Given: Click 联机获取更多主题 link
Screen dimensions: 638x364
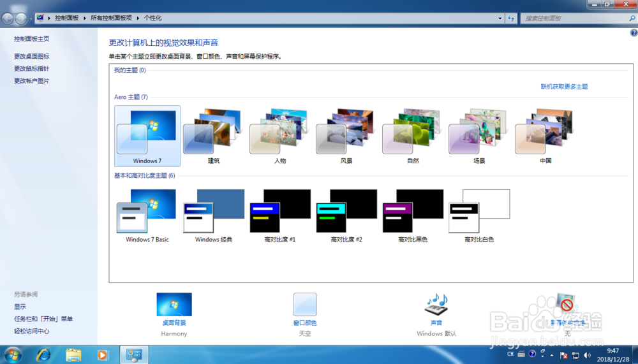Looking at the screenshot, I should click(x=564, y=86).
